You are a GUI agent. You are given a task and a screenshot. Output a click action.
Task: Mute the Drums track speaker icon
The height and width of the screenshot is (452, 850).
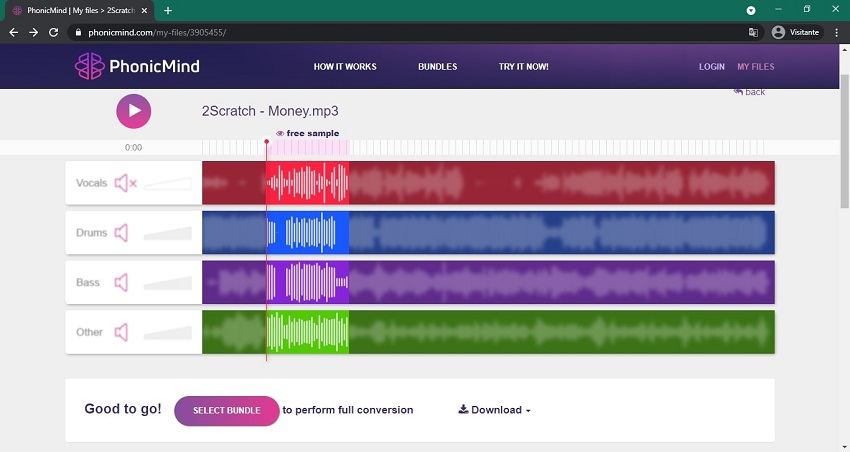coord(121,233)
